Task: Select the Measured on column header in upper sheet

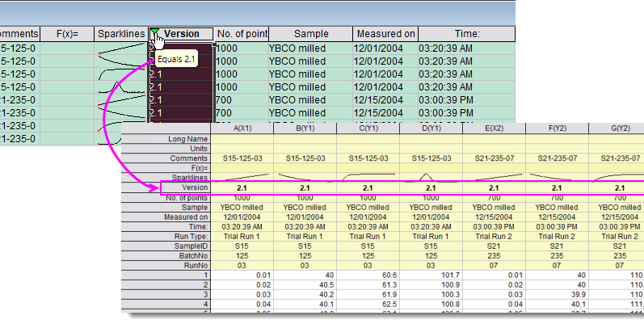Action: 385,34
